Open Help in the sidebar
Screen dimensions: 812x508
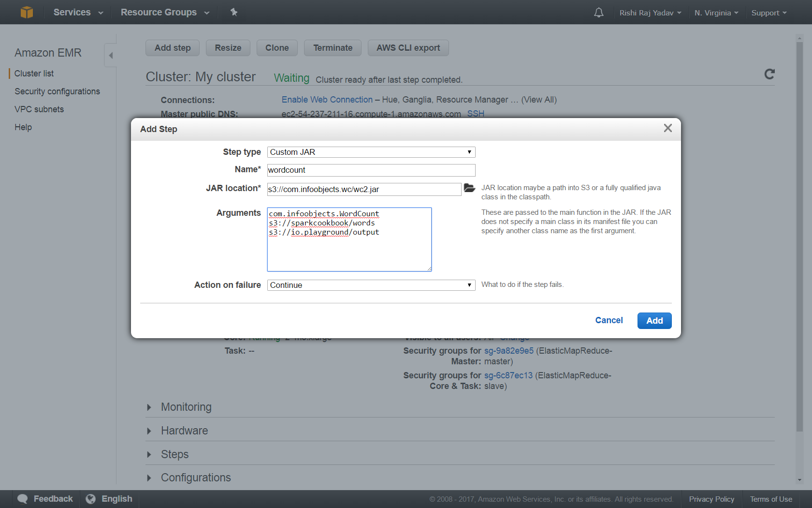tap(23, 127)
